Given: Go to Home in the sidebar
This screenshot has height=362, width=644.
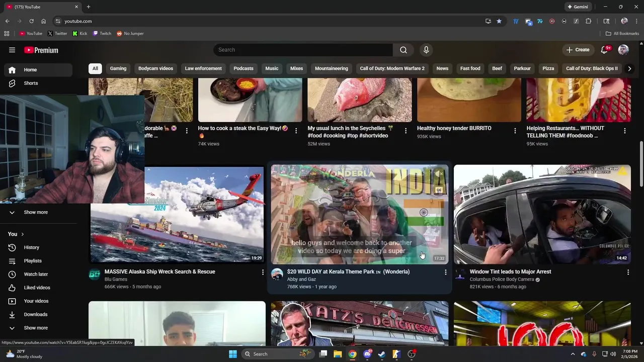Looking at the screenshot, I should coord(38,70).
